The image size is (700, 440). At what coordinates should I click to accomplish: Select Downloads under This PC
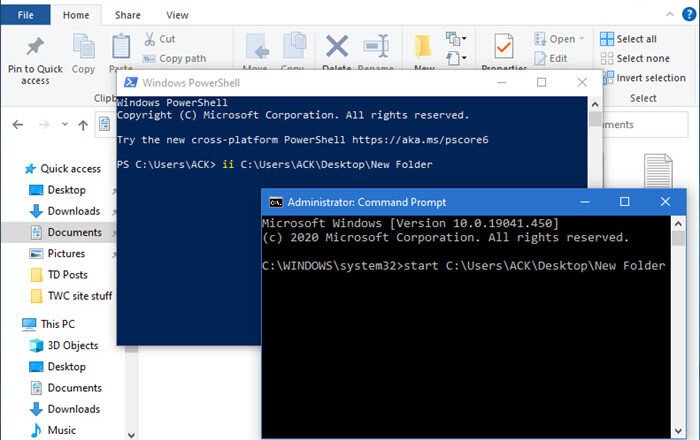[65, 409]
